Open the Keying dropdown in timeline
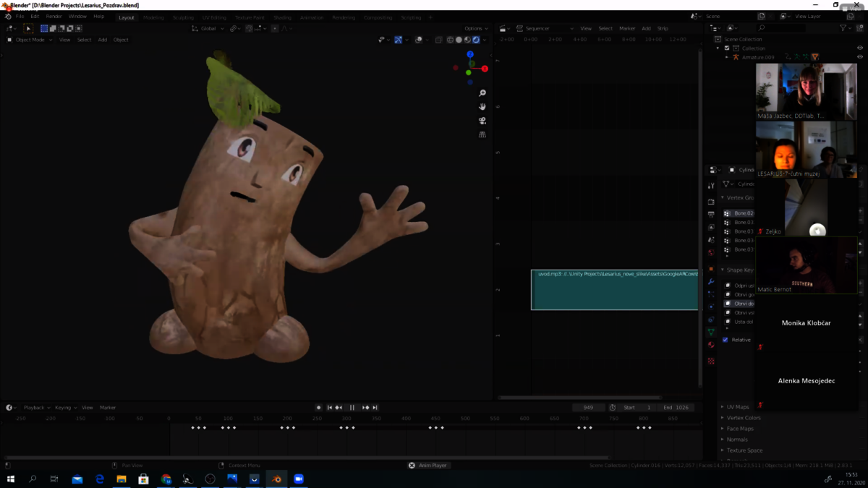The image size is (868, 488). 66,408
